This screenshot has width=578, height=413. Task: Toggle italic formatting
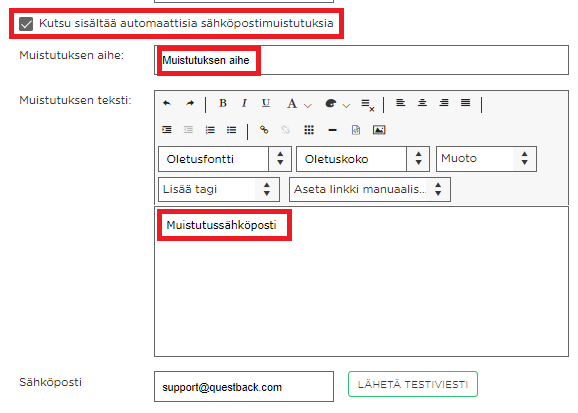[244, 103]
